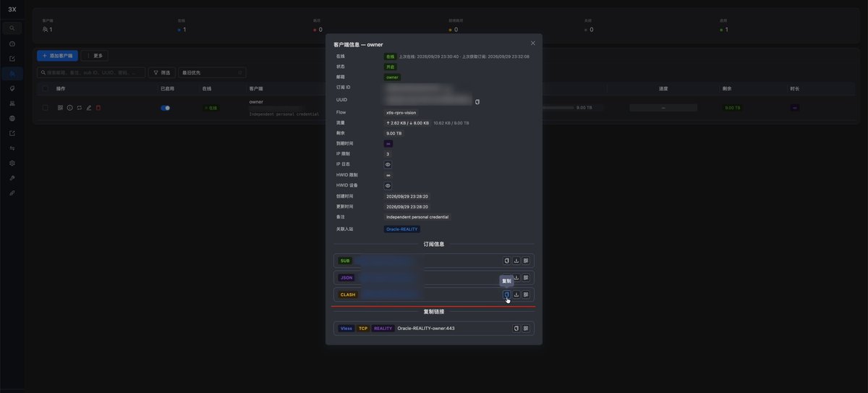Screen dimensions: 868x393
Task: Click the green 9.00 TB value in table row
Action: 732,108
